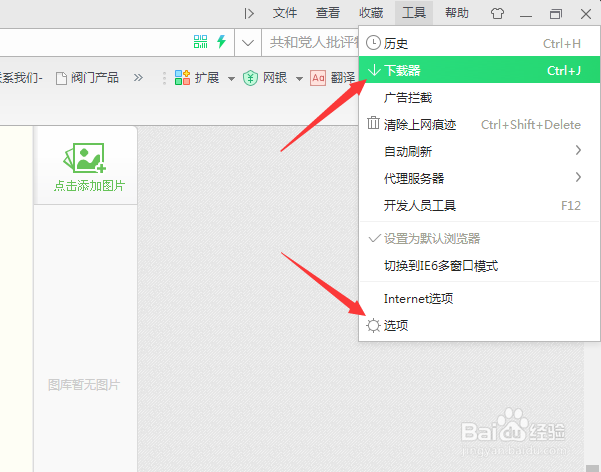
Task: Click the search box showing 共和党人批评
Action: click(310, 42)
